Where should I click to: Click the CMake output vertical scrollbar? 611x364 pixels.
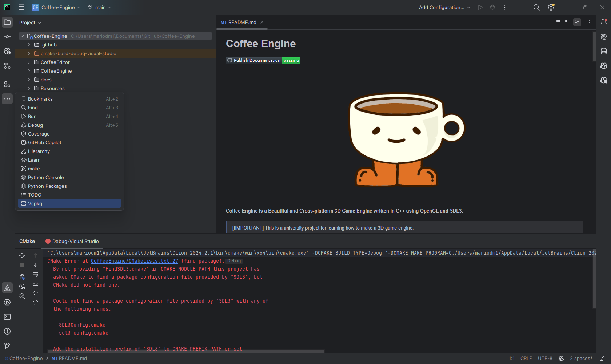point(594,279)
